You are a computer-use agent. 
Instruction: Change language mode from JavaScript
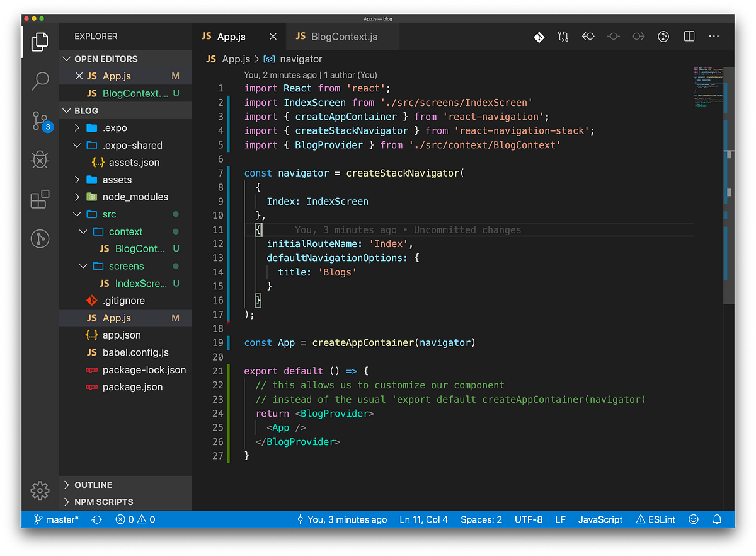pyautogui.click(x=600, y=519)
